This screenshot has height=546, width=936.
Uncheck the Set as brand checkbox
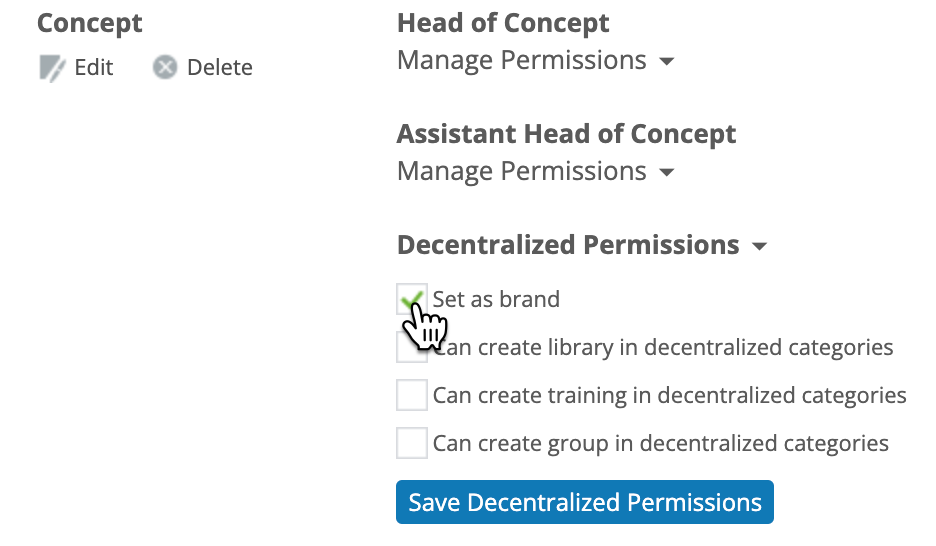(412, 299)
